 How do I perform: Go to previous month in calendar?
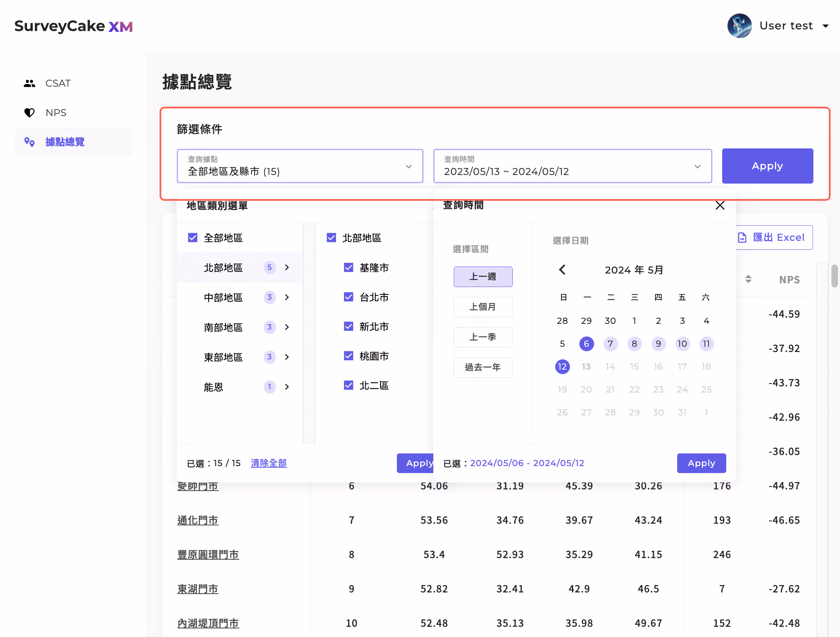point(562,270)
